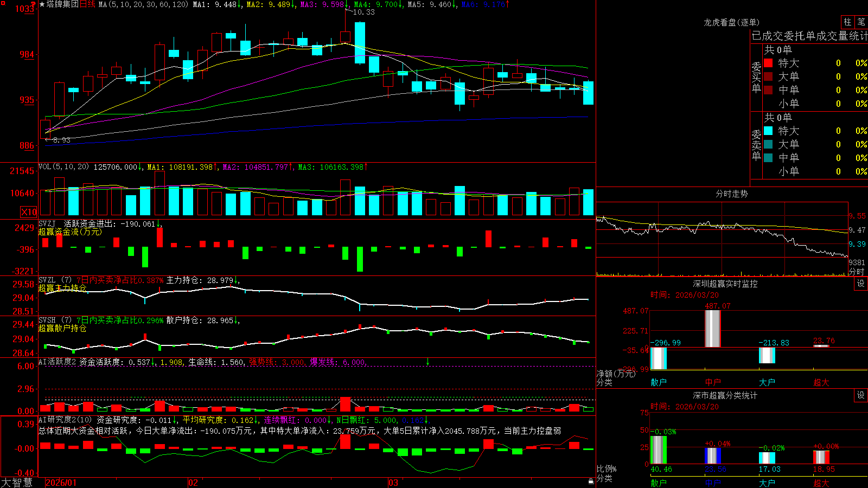
Task: Click the intraday 分时 price line chart
Action: pos(722,235)
